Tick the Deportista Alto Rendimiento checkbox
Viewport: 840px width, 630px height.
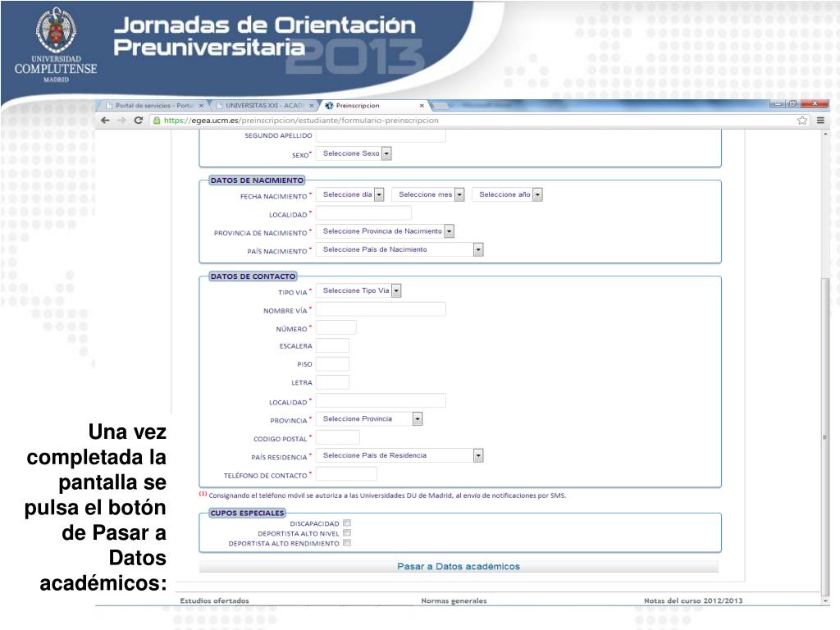347,543
